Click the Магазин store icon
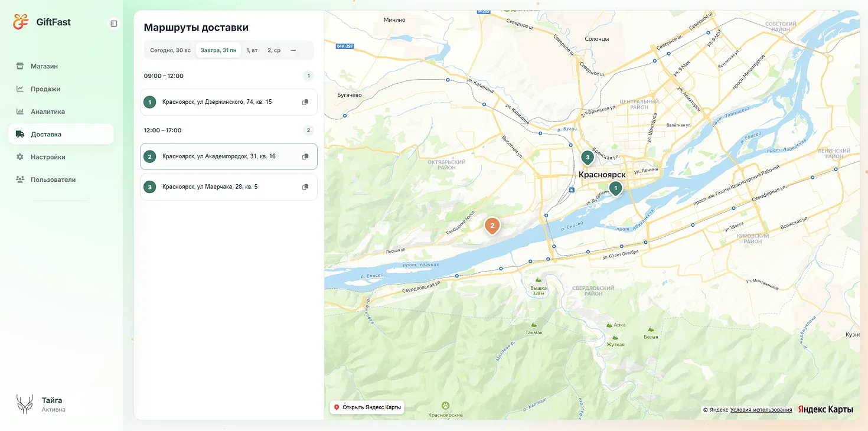This screenshot has height=431, width=868. [20, 66]
